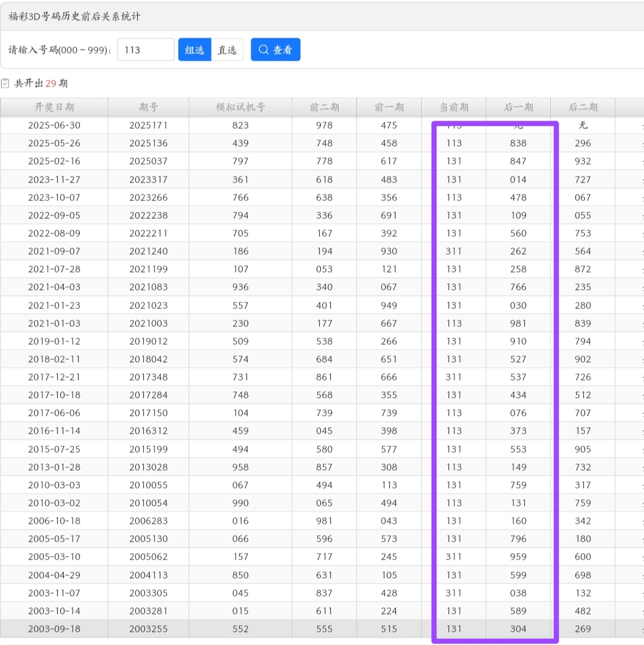Switch to 组选 group selection mode
This screenshot has height=645, width=644.
(194, 50)
